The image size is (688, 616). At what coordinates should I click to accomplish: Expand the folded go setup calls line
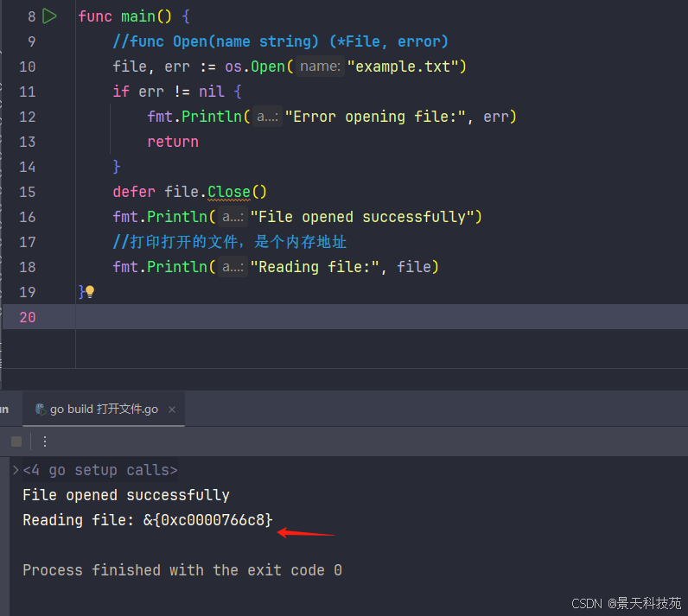[15, 470]
